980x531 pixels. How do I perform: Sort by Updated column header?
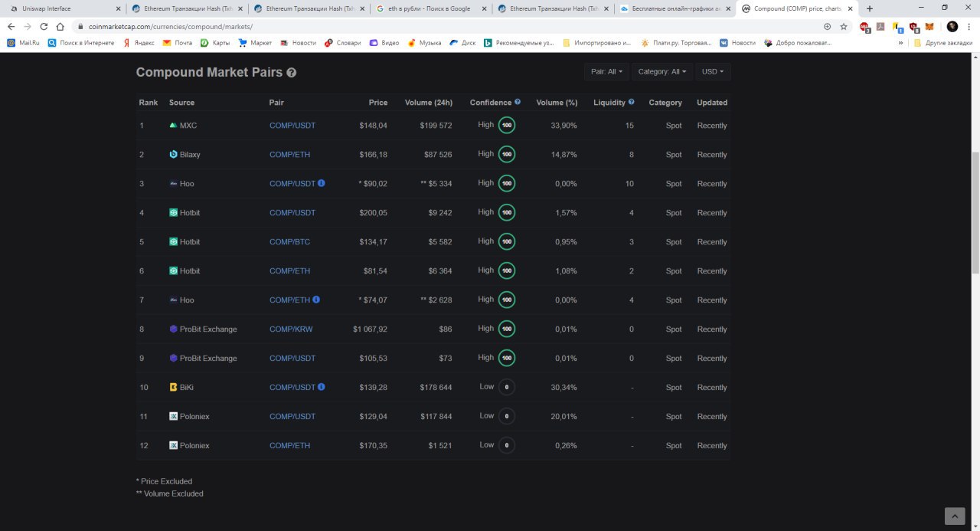712,102
